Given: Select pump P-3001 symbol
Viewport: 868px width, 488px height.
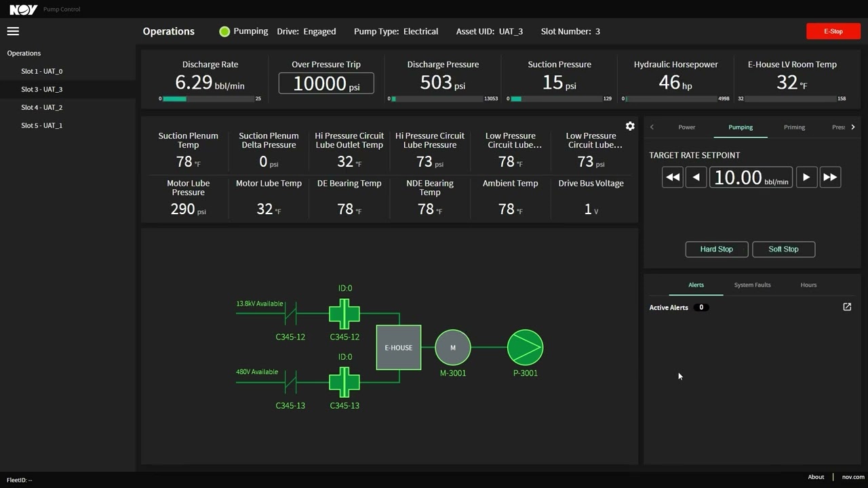Looking at the screenshot, I should (525, 348).
